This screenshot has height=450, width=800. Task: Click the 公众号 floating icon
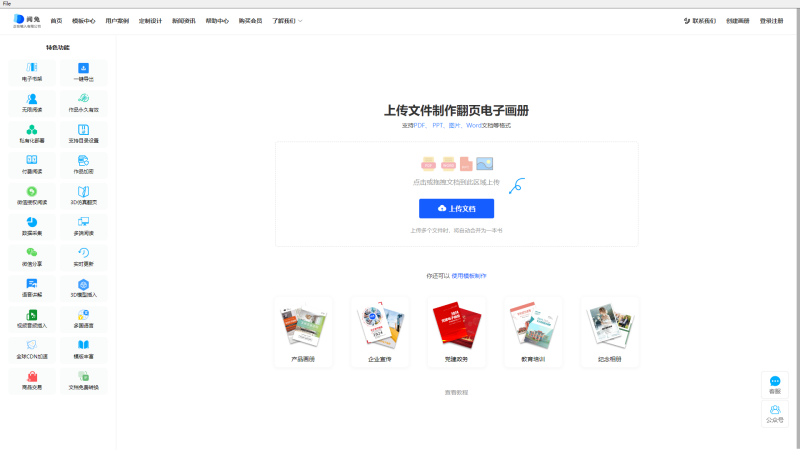point(774,409)
